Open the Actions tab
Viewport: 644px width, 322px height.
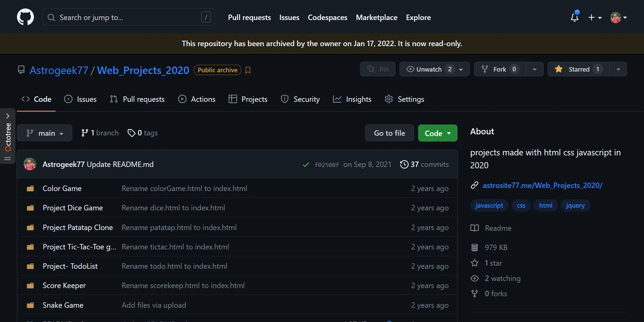tap(197, 99)
